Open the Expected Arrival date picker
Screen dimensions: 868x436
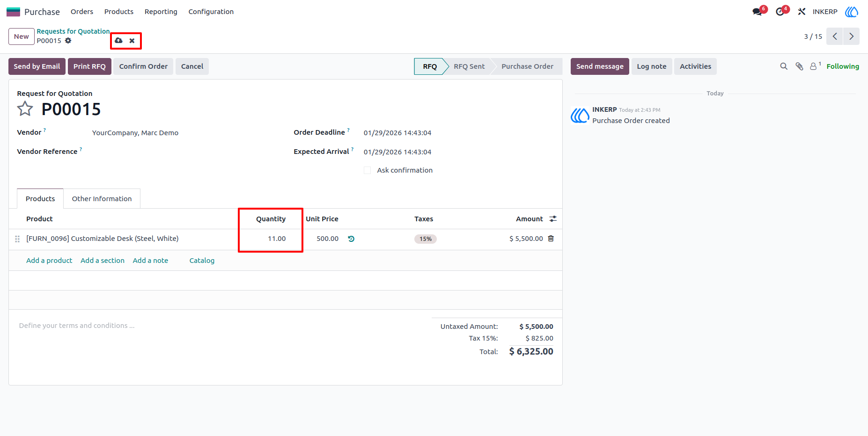(x=397, y=152)
